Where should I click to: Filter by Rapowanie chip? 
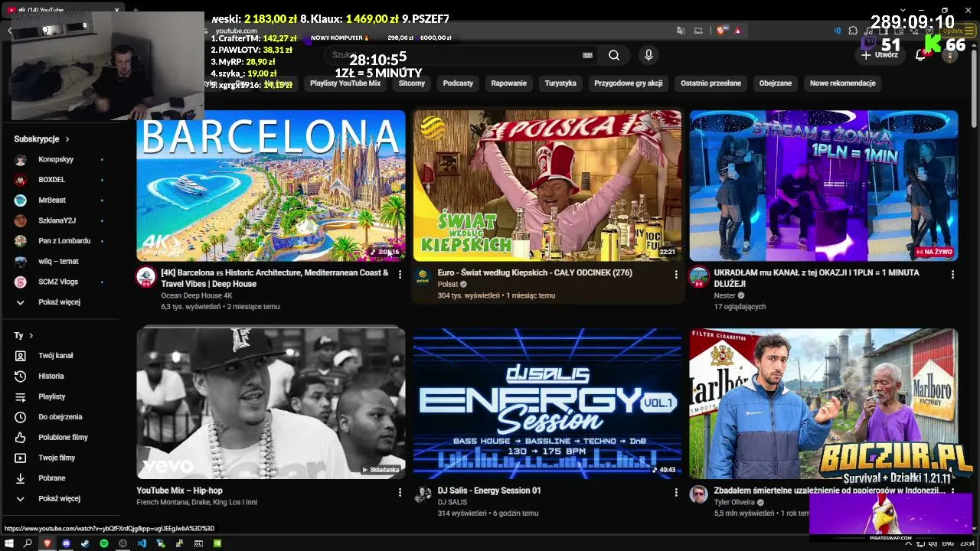[509, 83]
